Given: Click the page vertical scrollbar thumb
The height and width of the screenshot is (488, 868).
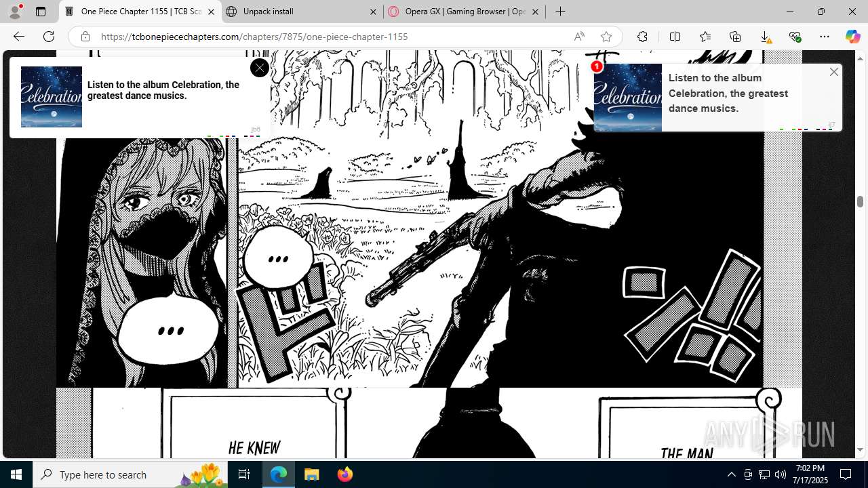Looking at the screenshot, I should coord(861,201).
